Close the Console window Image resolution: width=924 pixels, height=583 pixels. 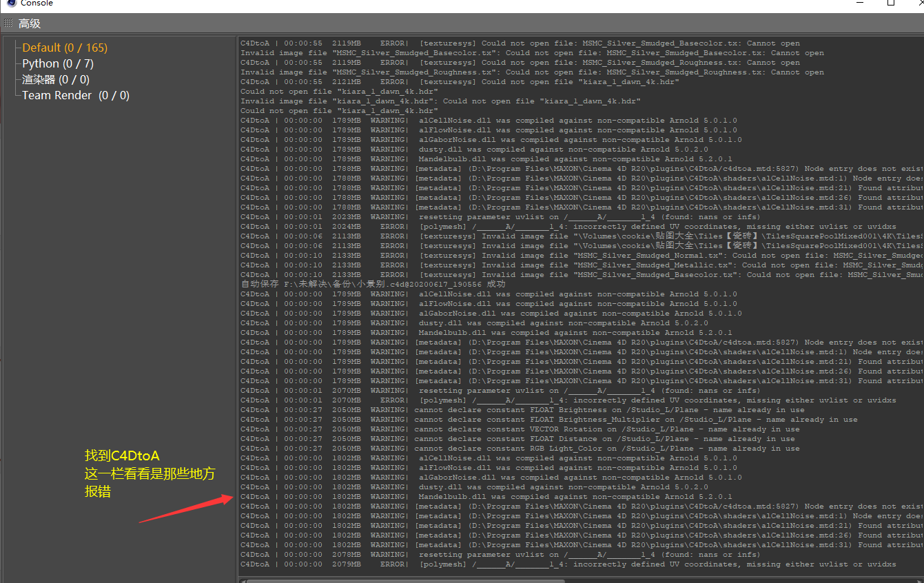[918, 3]
